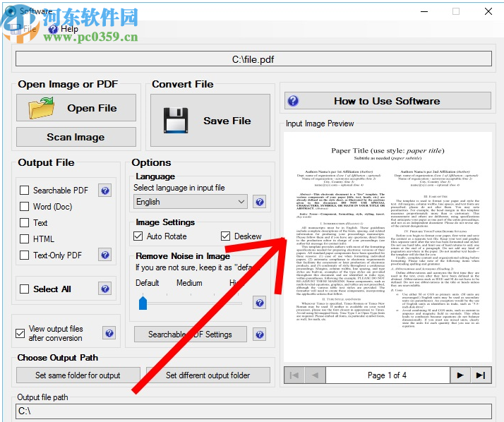Image resolution: width=504 pixels, height=422 pixels.
Task: Click the Page 1 of 4 indicator
Action: (x=388, y=375)
